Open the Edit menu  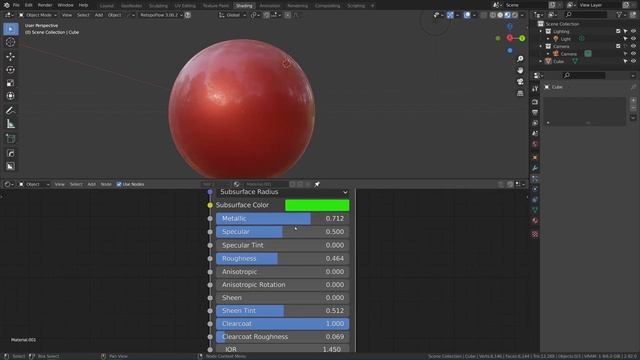(x=29, y=5)
